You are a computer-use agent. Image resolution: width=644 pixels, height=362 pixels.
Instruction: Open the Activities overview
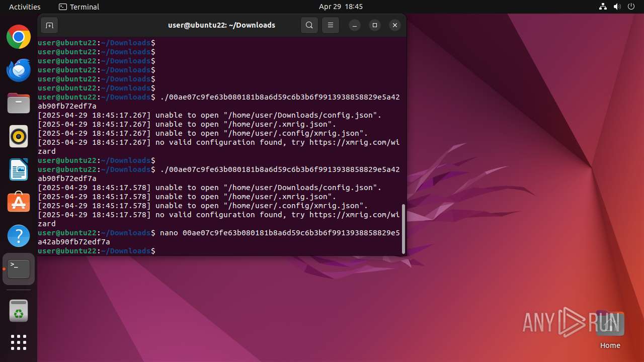(25, 7)
